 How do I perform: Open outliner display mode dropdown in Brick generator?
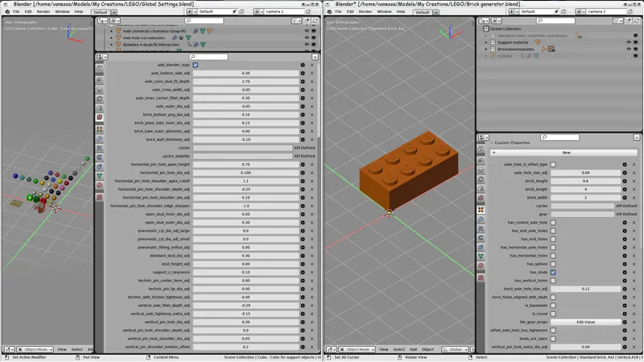point(497,21)
